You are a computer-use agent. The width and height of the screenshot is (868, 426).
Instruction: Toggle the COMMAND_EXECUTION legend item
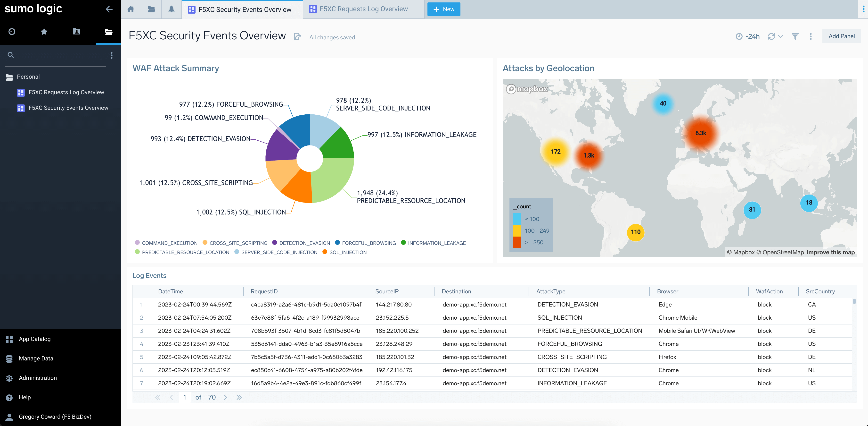(170, 243)
